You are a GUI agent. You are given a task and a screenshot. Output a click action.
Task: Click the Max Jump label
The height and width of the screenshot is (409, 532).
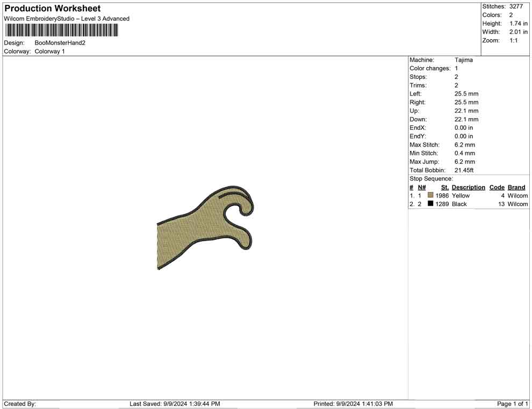coord(424,162)
